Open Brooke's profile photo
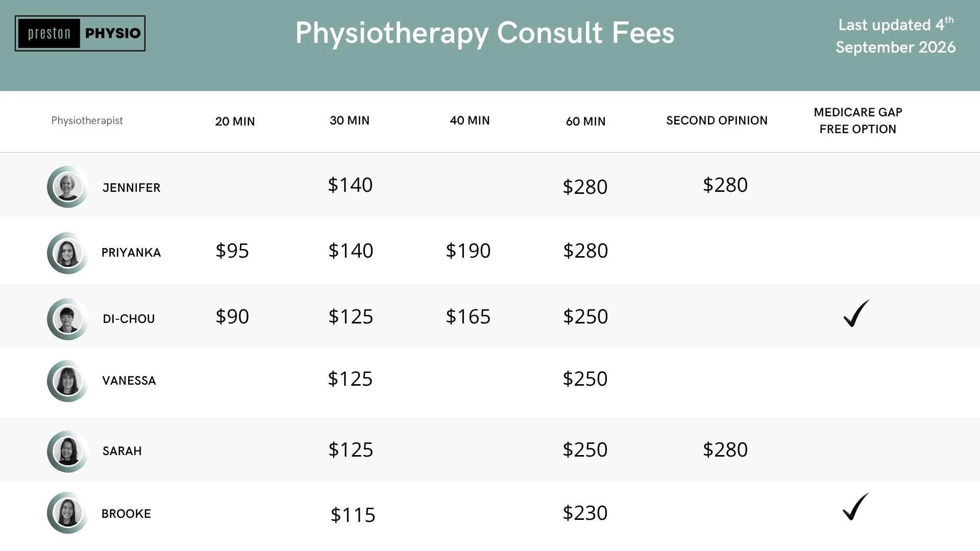 pyautogui.click(x=67, y=513)
